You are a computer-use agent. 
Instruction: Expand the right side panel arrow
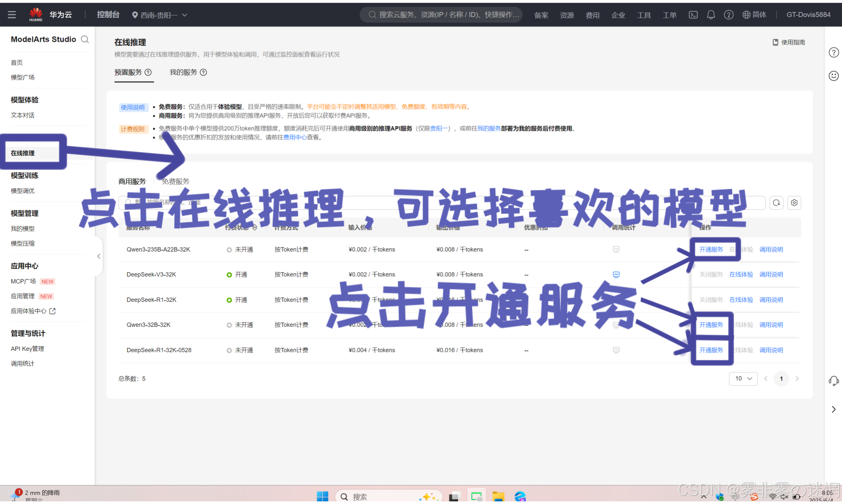pos(833,409)
